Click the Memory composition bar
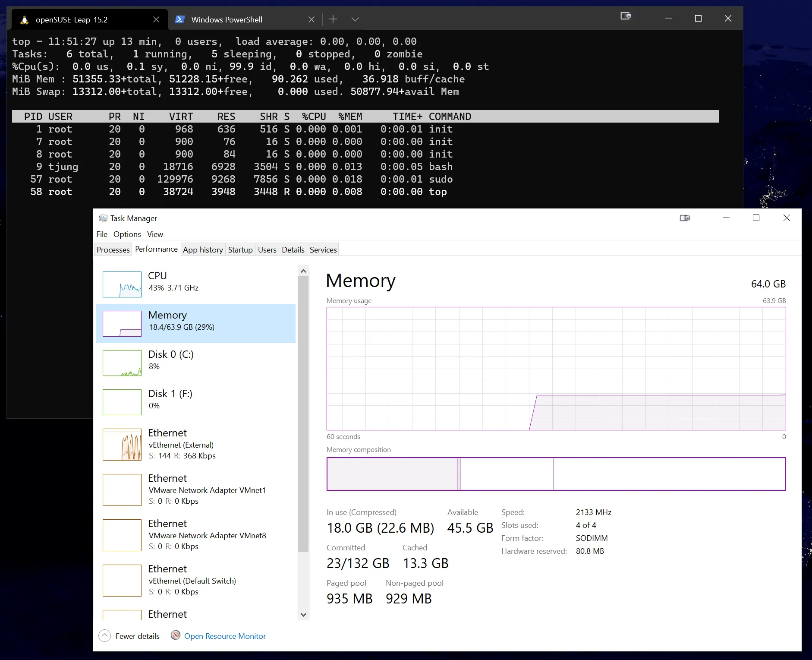Viewport: 812px width, 660px height. pyautogui.click(x=556, y=474)
